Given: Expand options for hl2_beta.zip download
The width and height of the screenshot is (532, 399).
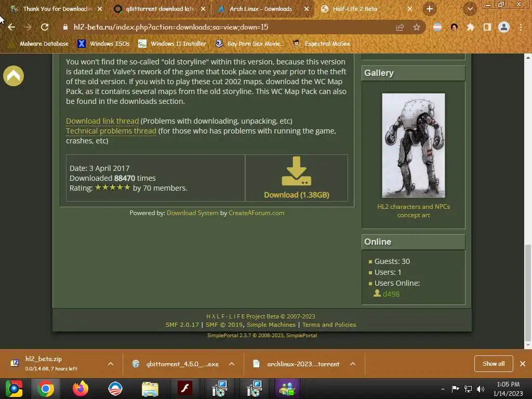Looking at the screenshot, I should 111,364.
